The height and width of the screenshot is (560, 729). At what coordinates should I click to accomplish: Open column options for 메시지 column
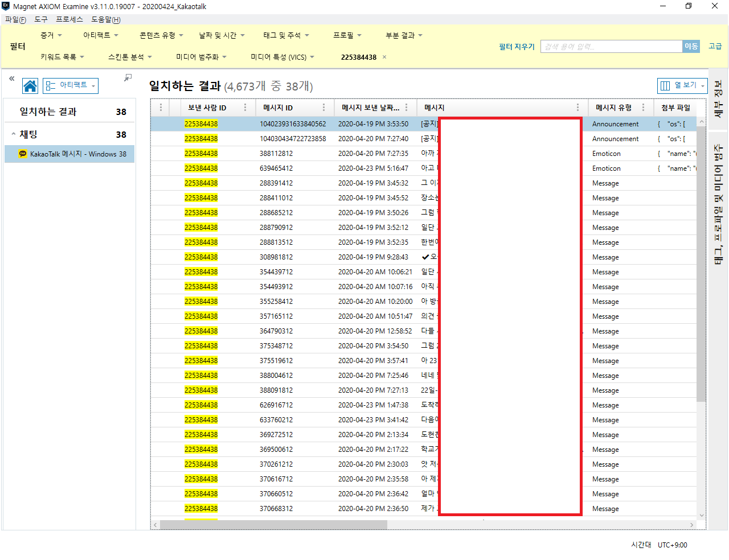[x=578, y=108]
